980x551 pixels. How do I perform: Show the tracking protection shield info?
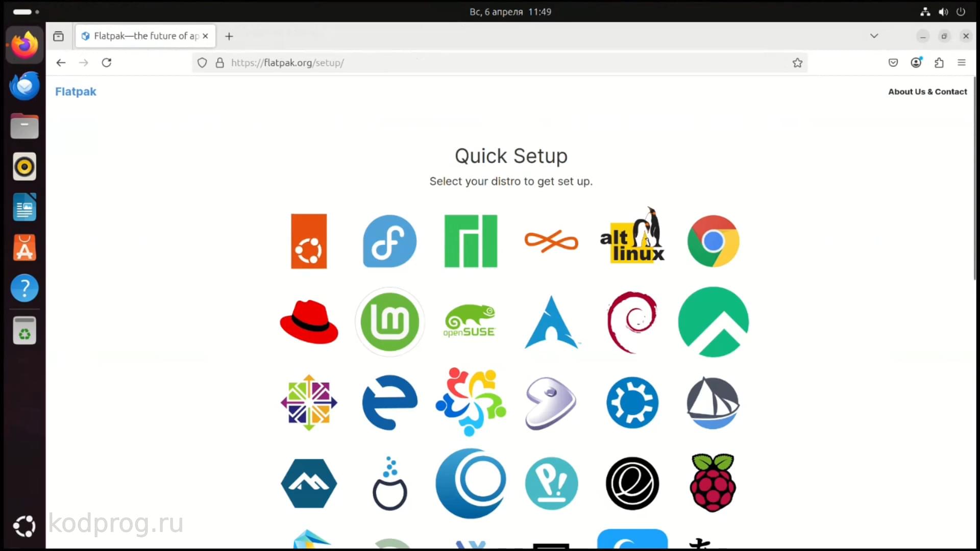pos(202,63)
